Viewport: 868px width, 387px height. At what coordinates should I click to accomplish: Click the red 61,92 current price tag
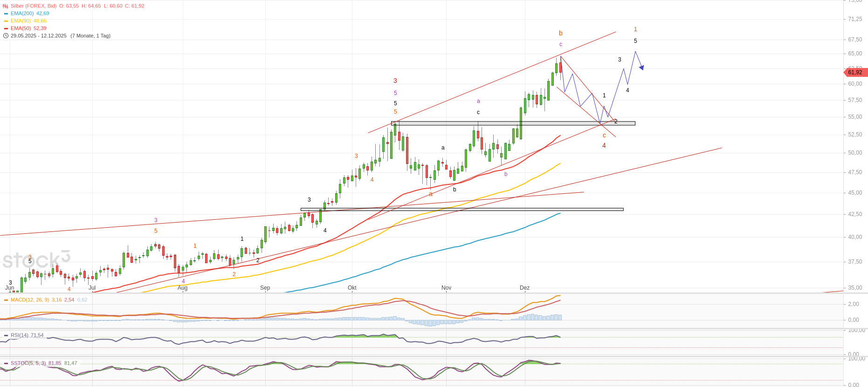[856, 72]
